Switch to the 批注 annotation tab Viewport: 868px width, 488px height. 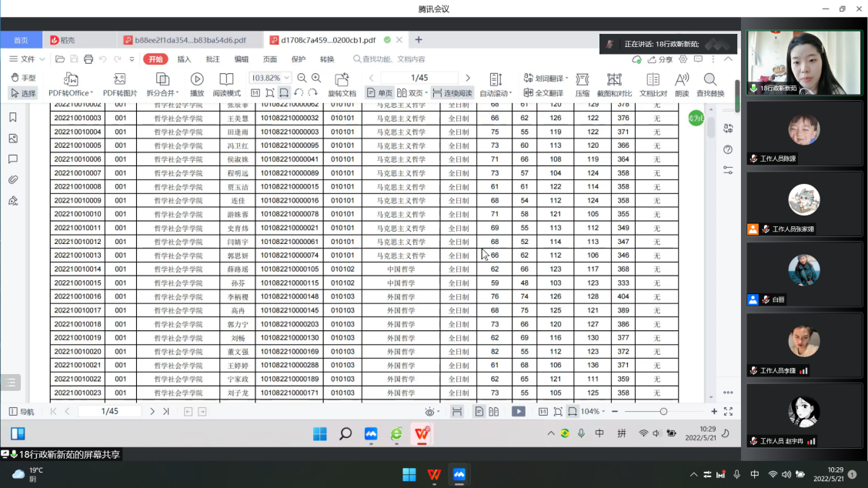[212, 59]
